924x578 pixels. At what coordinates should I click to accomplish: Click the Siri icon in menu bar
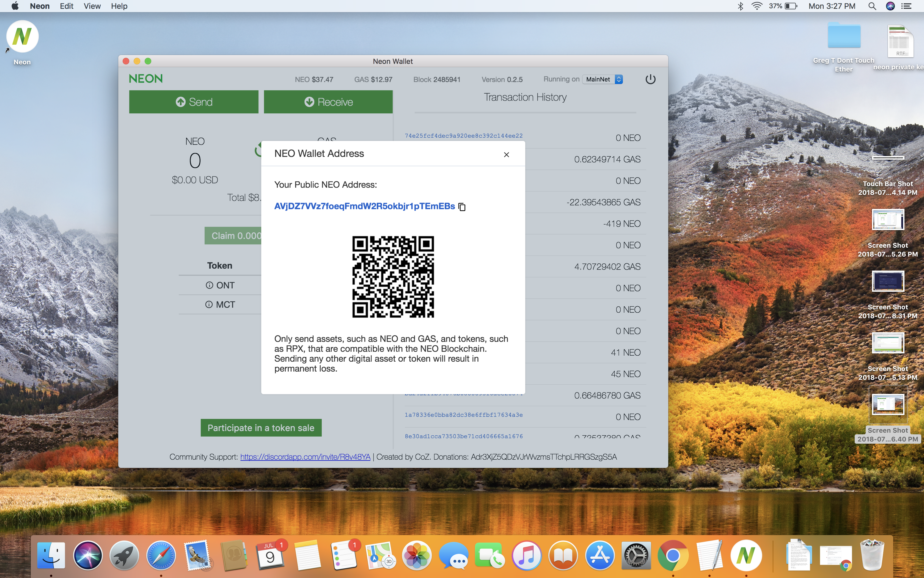click(x=890, y=6)
